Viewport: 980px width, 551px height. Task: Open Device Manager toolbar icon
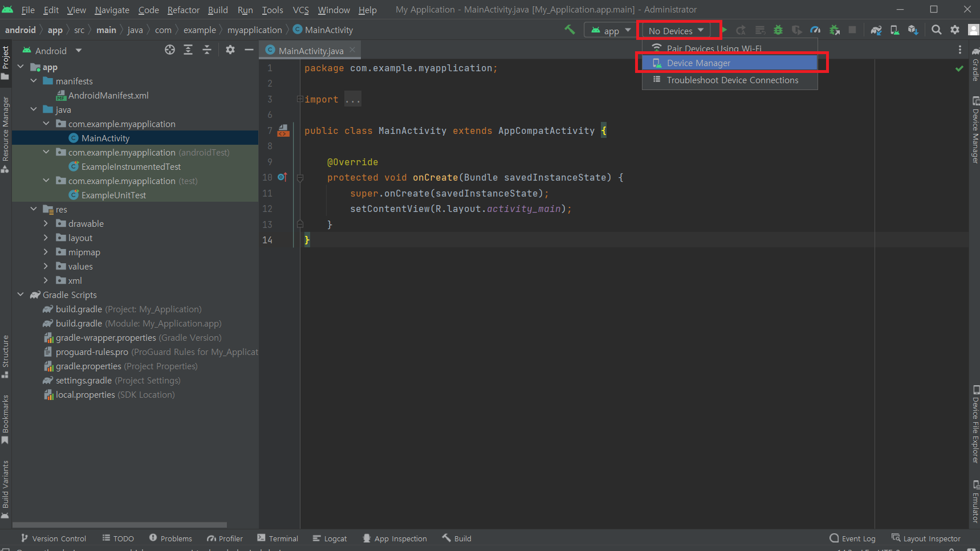click(x=894, y=30)
